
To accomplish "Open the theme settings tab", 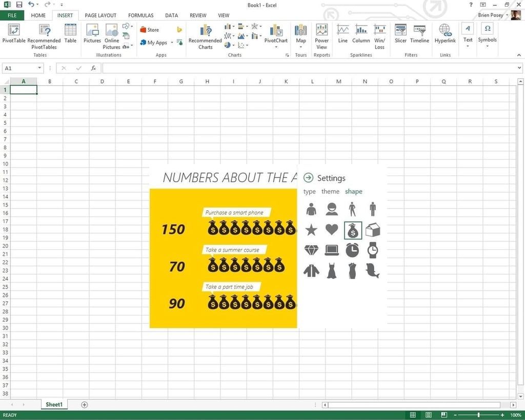I will click(331, 192).
